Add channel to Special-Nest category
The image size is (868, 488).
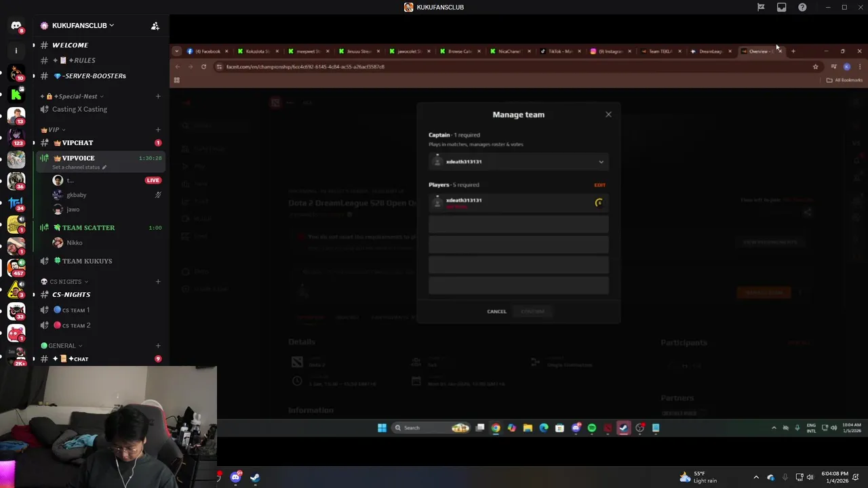click(x=158, y=96)
